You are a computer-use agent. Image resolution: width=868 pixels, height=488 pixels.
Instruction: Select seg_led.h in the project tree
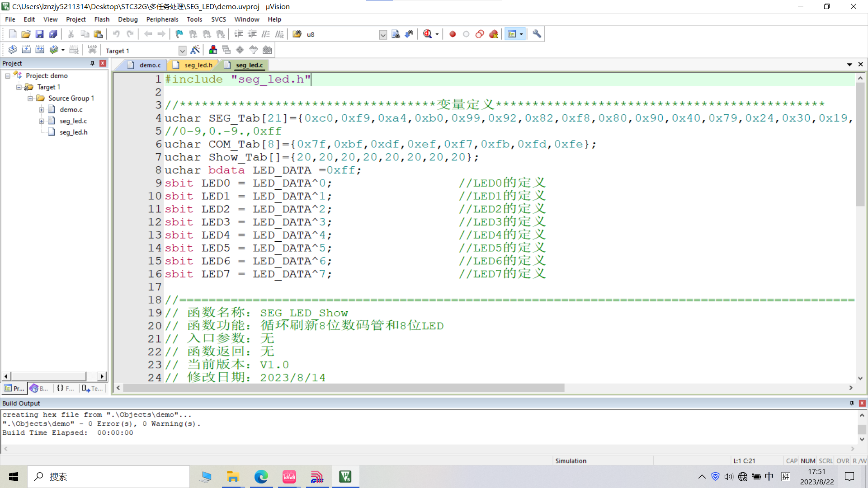(x=73, y=132)
